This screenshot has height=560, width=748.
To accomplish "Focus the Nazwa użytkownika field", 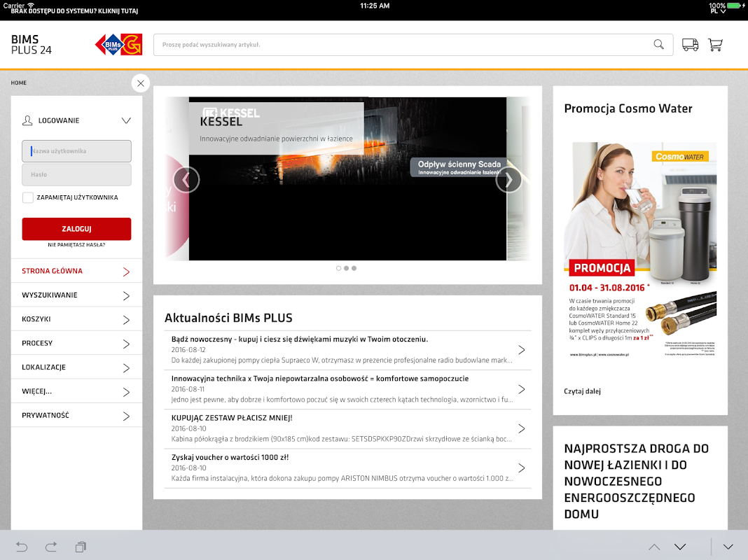I will [76, 151].
